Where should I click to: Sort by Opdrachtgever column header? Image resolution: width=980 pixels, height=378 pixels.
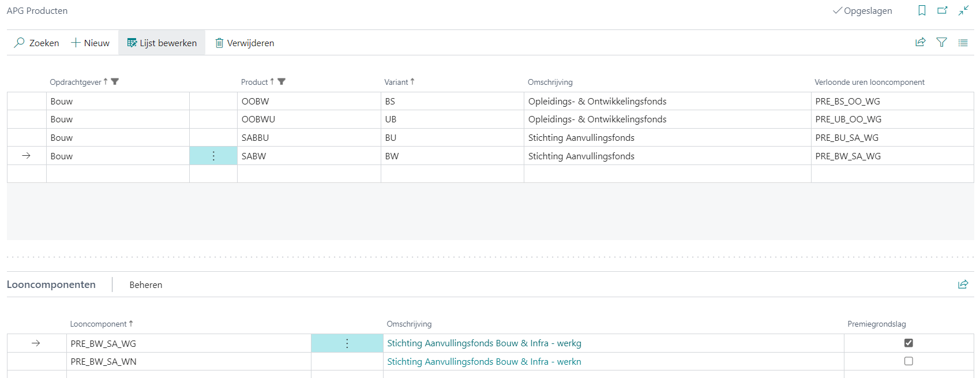[76, 82]
